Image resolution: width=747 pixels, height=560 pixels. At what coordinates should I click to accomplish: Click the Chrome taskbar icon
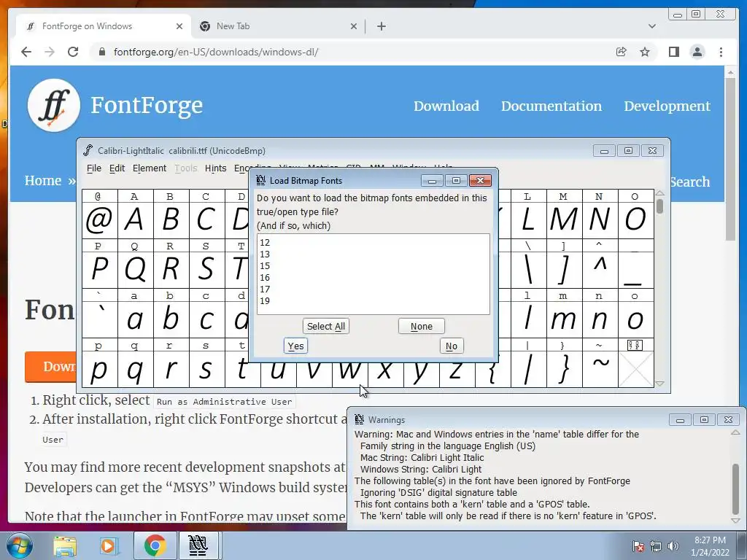pos(155,545)
